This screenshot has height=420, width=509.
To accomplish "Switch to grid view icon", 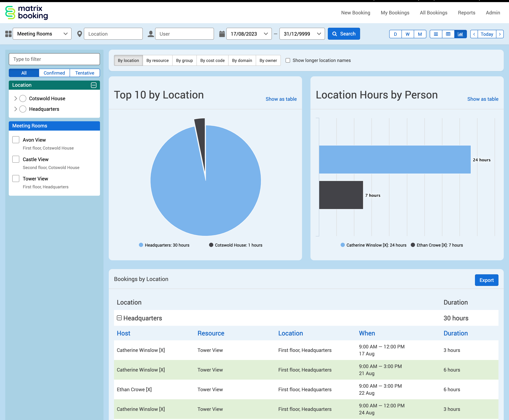I will [x=448, y=34].
